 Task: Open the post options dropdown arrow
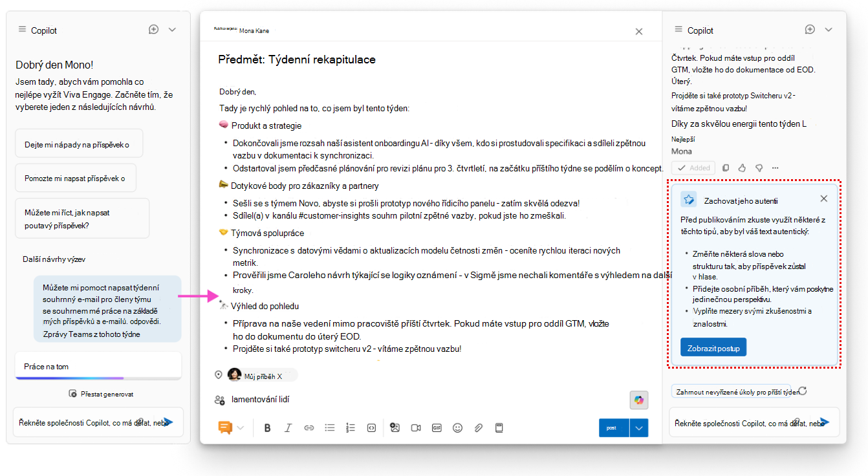pyautogui.click(x=639, y=428)
